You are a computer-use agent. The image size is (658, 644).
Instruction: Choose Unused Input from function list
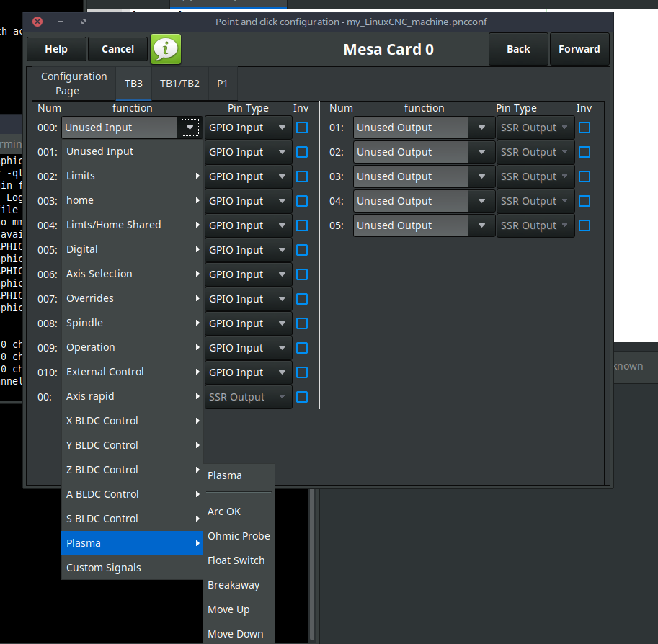[132, 151]
